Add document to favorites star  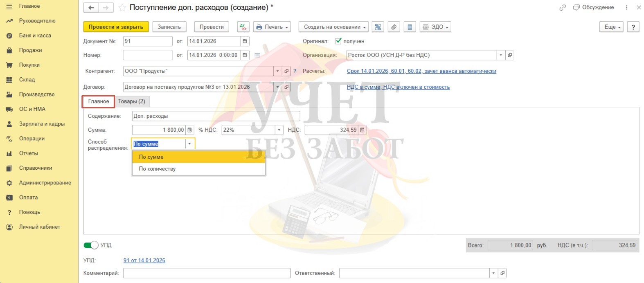coord(122,8)
